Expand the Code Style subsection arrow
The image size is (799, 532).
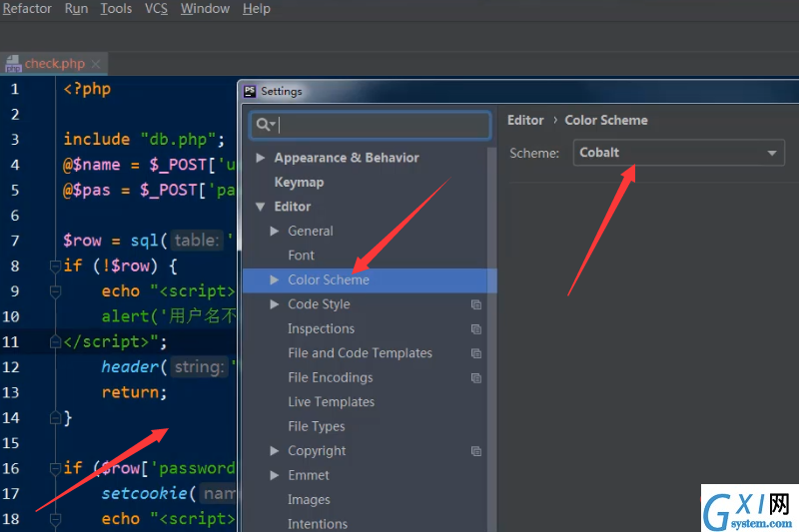click(x=274, y=304)
